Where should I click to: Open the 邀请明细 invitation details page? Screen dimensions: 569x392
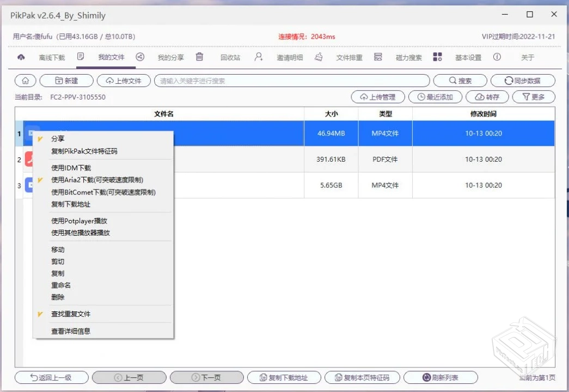tap(289, 57)
